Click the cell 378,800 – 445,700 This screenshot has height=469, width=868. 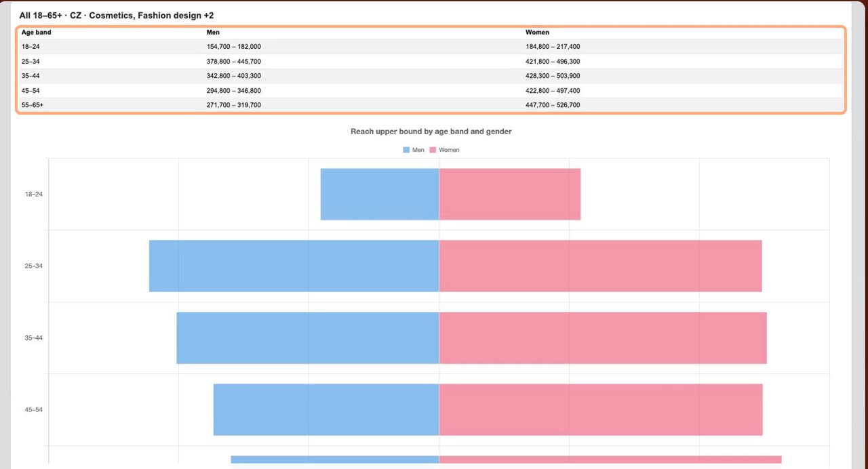click(x=234, y=62)
